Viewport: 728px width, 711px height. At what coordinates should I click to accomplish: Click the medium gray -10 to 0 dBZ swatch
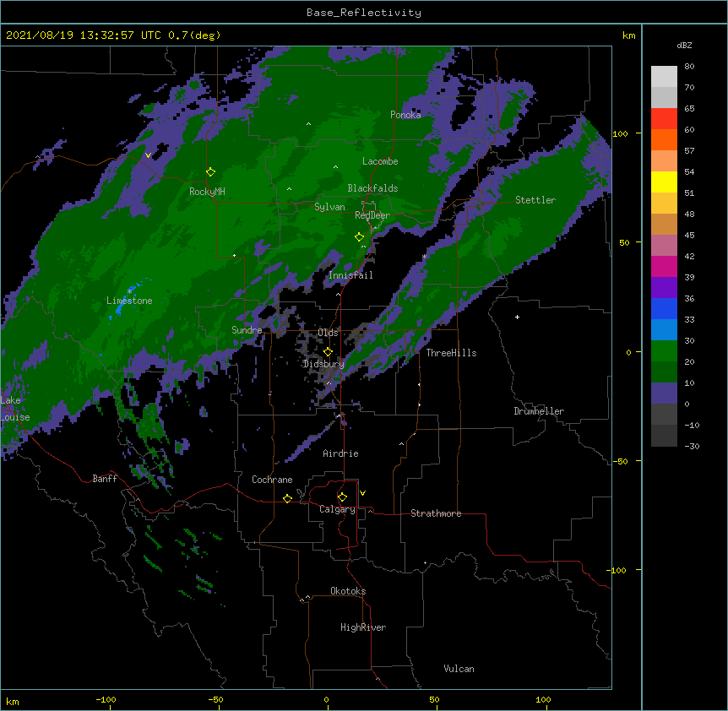664,415
